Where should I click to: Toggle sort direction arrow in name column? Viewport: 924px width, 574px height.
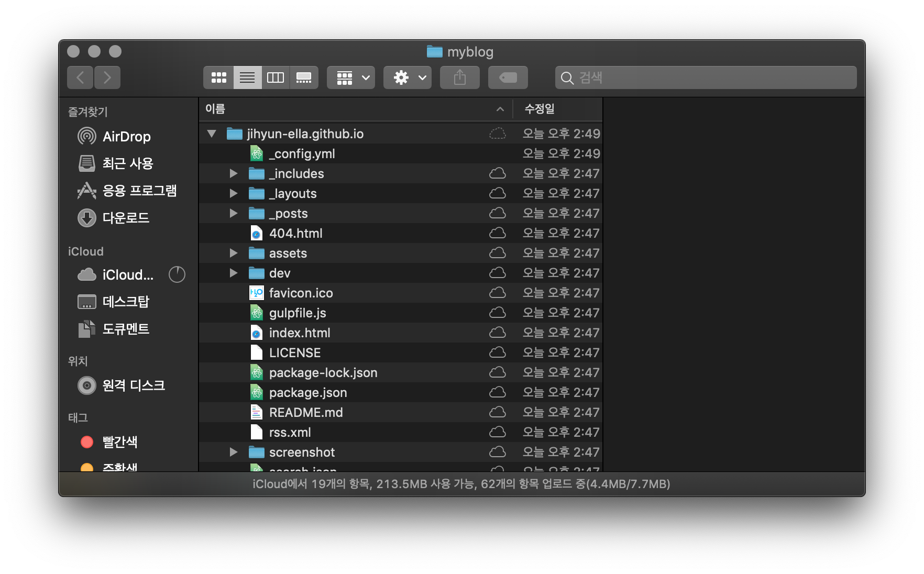500,109
